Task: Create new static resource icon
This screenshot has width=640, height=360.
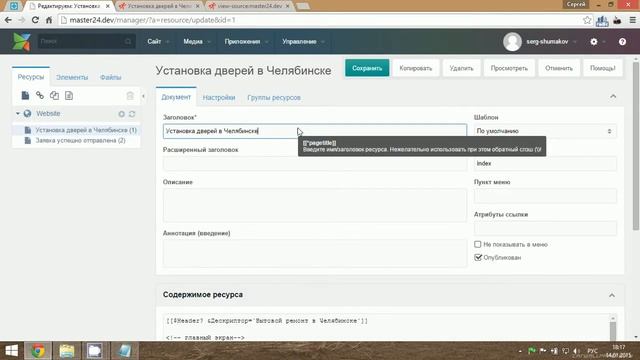Action: pyautogui.click(x=69, y=96)
